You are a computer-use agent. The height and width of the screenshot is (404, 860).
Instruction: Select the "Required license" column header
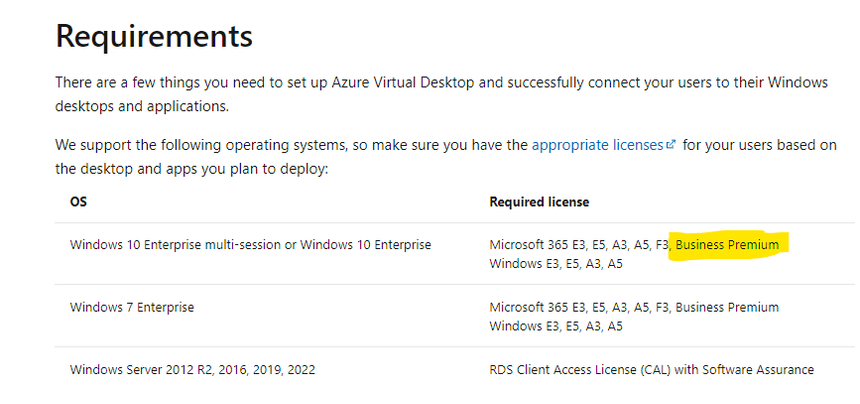(539, 202)
